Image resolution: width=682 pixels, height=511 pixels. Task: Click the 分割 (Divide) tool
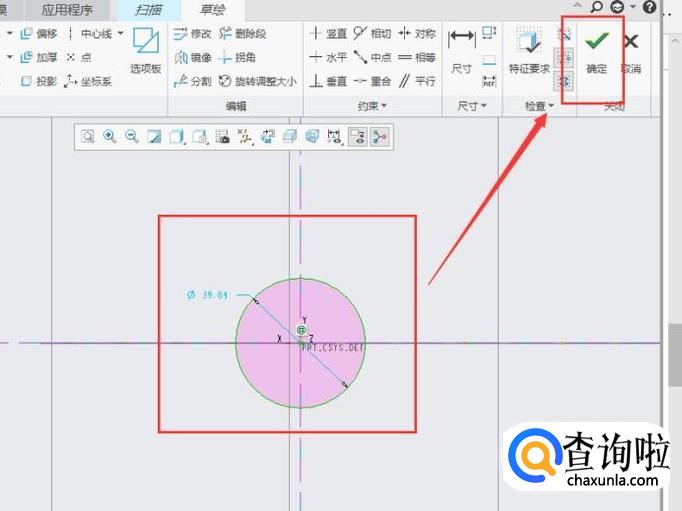tap(192, 81)
